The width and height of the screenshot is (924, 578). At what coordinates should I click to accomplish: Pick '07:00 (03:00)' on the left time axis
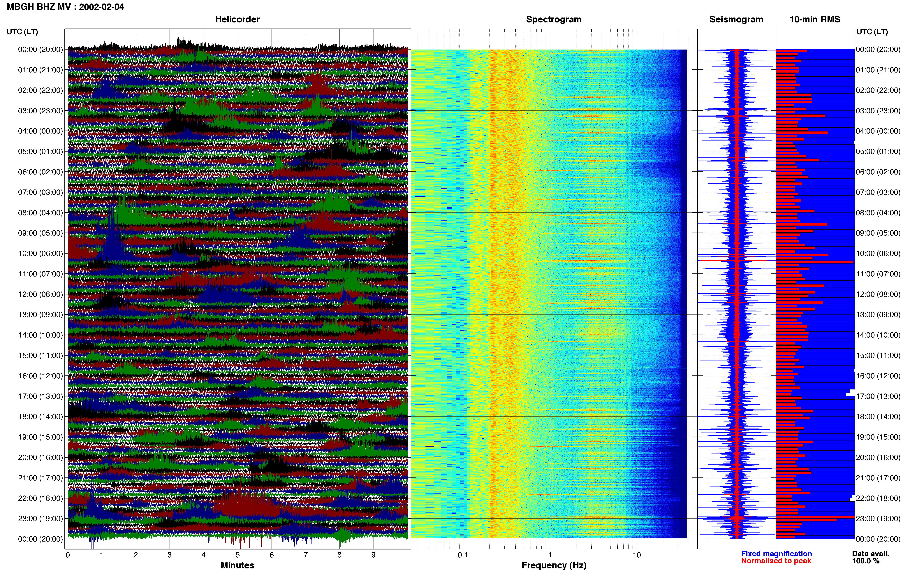point(40,192)
